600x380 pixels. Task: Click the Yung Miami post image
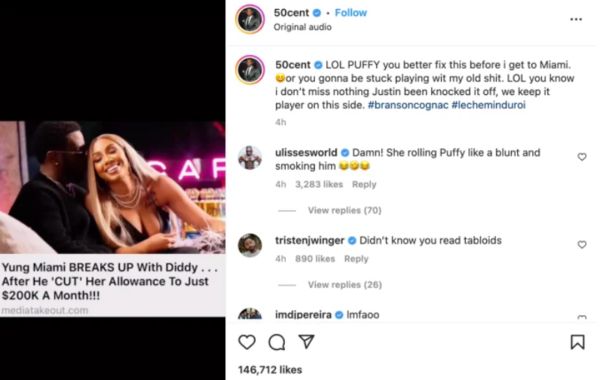112,219
